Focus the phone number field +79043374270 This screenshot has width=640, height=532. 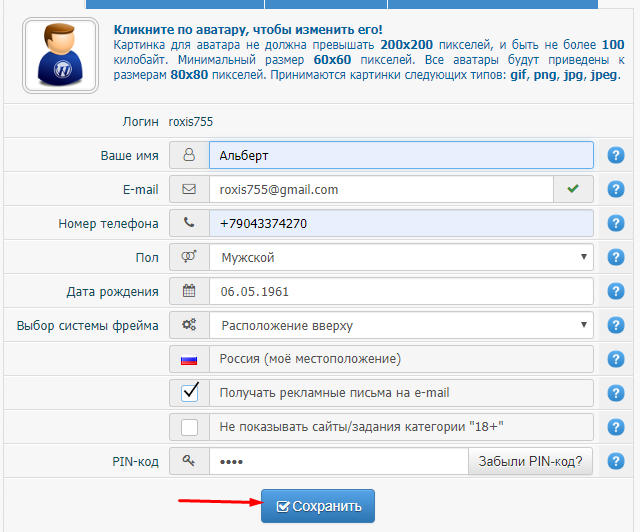pos(401,223)
